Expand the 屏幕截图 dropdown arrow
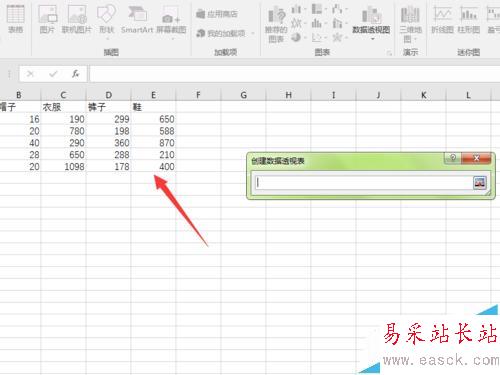This screenshot has height=375, width=500. pyautogui.click(x=173, y=39)
